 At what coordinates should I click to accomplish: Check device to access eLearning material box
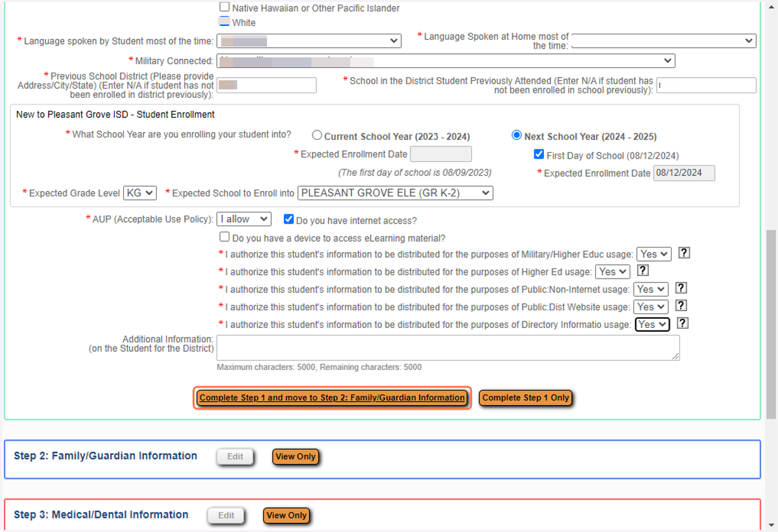[x=224, y=237]
